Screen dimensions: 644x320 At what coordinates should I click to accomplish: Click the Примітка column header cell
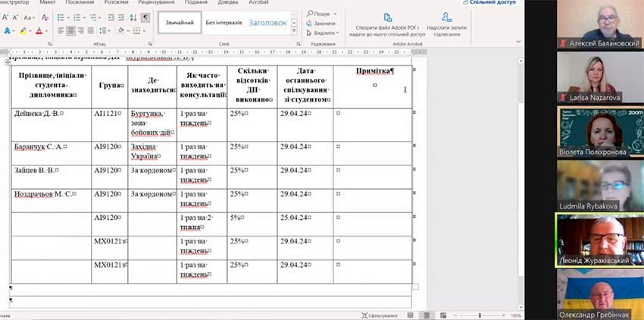coord(373,86)
